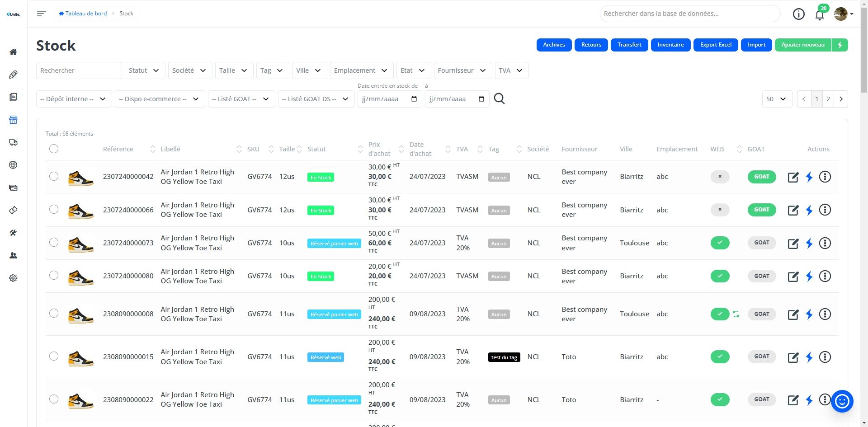Image resolution: width=868 pixels, height=427 pixels.
Task: Click the magnifier search icon beside date filters
Action: [x=499, y=99]
